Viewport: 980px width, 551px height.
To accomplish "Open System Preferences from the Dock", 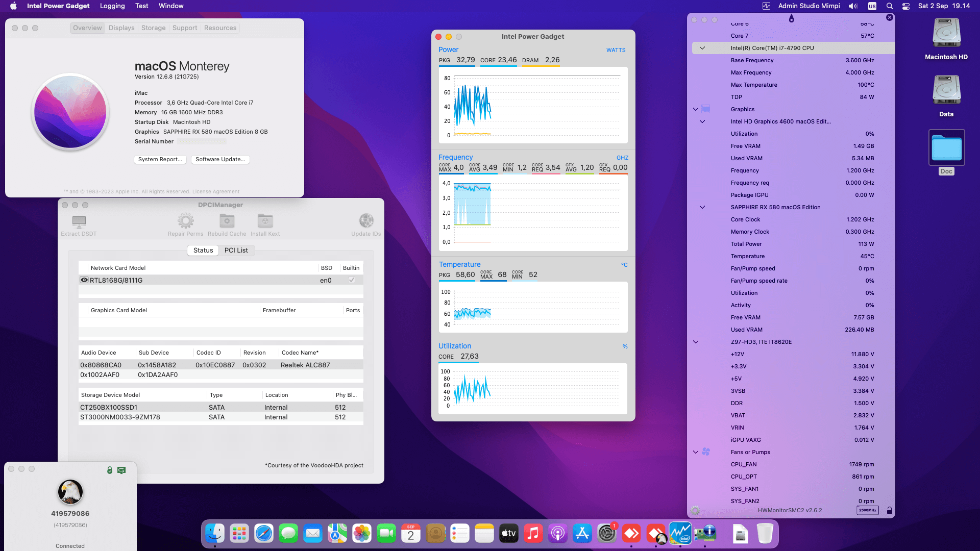I will [x=607, y=534].
